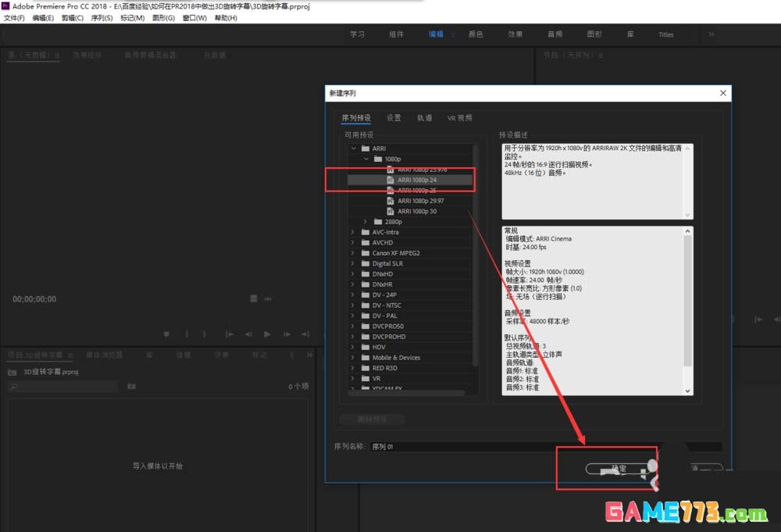This screenshot has width=781, height=532.
Task: Switch to the Titles workspace
Action: coord(666,34)
